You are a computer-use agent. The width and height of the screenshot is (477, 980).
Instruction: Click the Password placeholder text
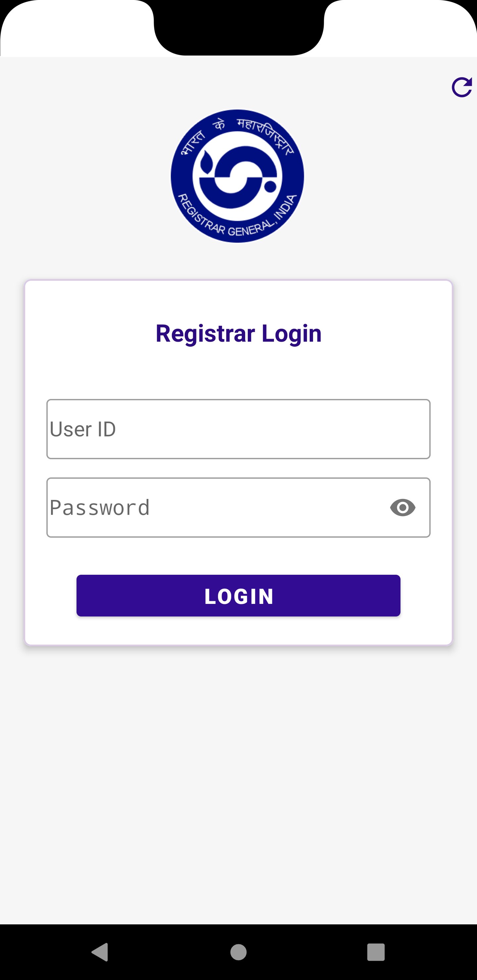click(100, 508)
